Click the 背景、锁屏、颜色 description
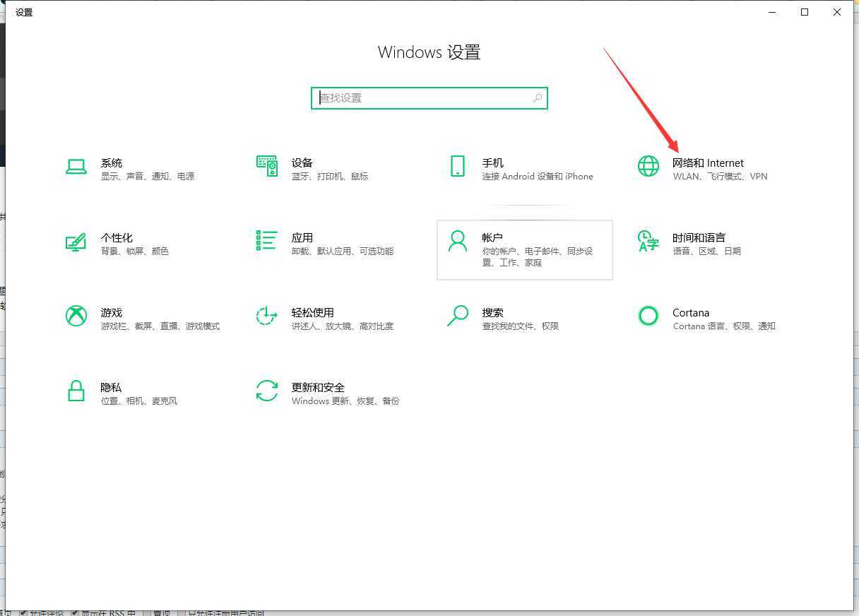 [x=135, y=251]
